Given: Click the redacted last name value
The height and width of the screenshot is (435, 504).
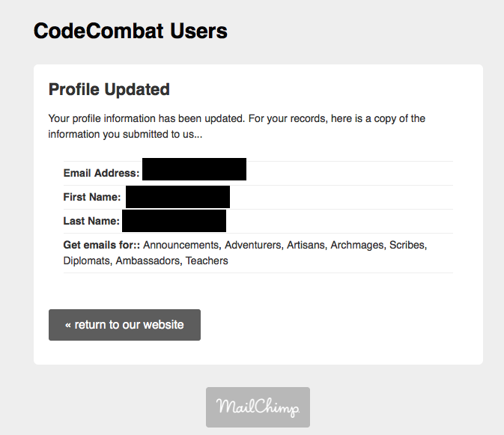Looking at the screenshot, I should tap(174, 221).
